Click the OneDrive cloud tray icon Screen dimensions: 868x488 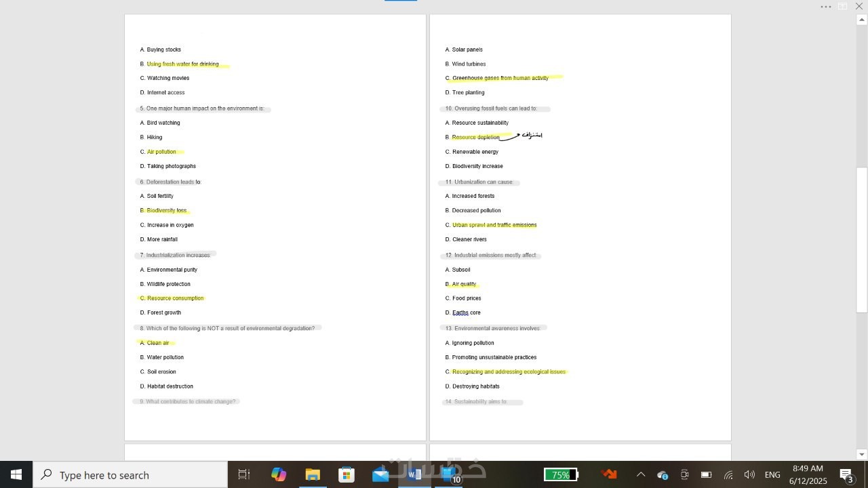663,475
